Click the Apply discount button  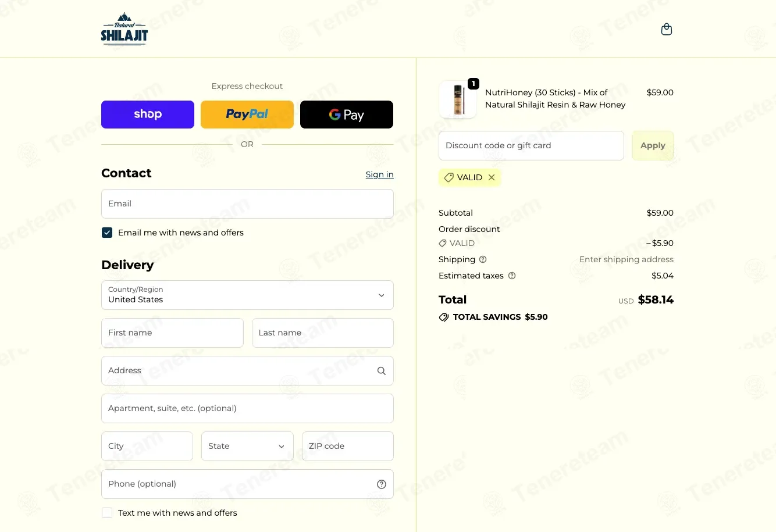pos(653,145)
